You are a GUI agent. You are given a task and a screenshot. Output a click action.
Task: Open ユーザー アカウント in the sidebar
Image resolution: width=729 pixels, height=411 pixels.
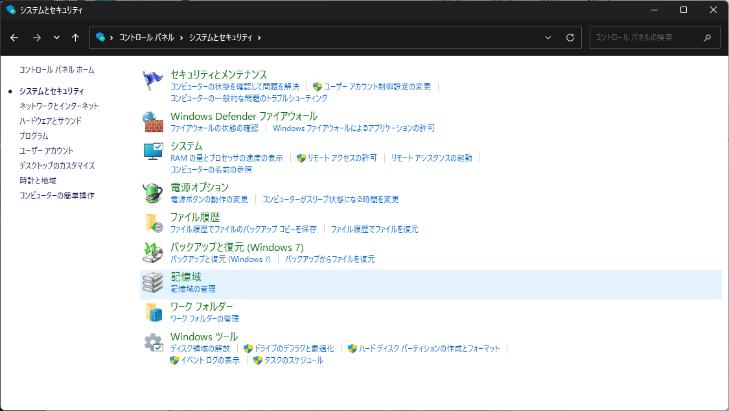[46, 151]
